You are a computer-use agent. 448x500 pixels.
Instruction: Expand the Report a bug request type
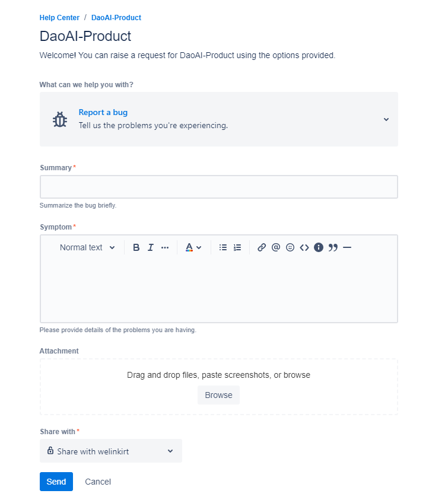click(x=219, y=119)
